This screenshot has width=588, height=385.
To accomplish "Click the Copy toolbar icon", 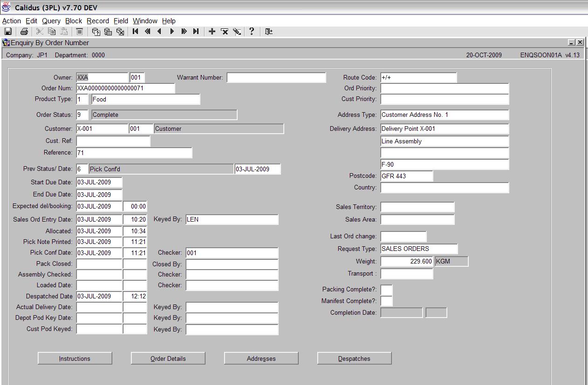I will tap(52, 32).
